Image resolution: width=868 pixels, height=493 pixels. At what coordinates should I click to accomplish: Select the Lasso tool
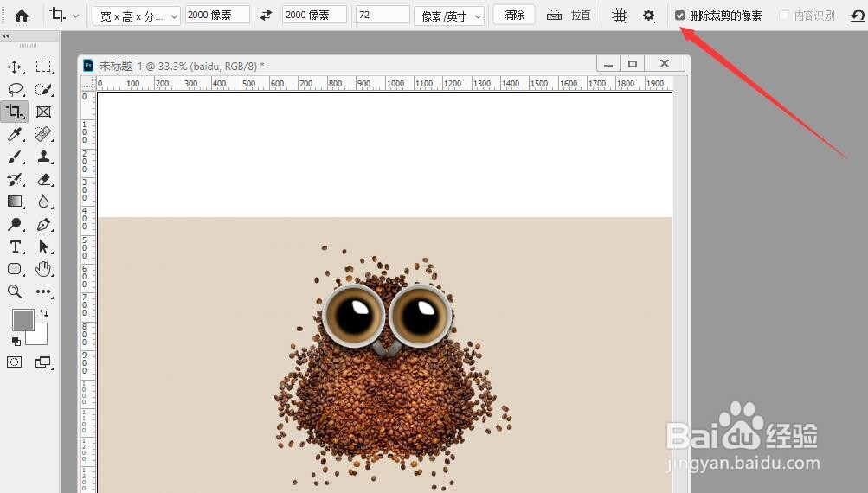click(x=15, y=89)
